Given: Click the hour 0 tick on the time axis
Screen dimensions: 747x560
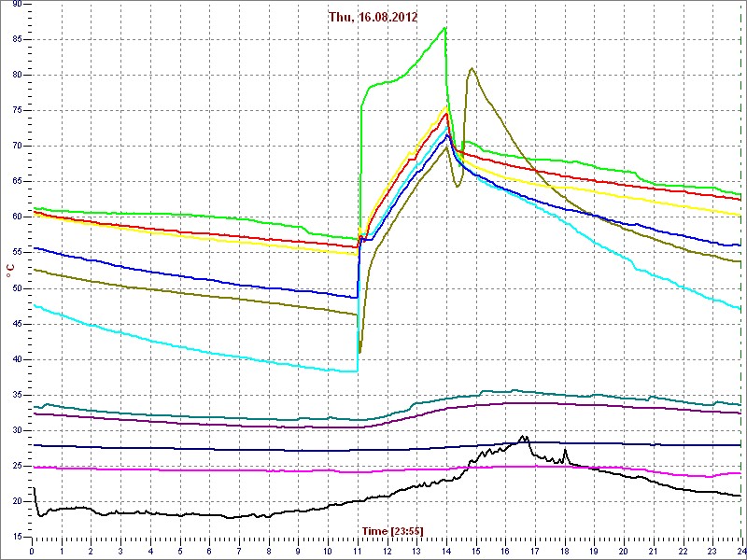Looking at the screenshot, I should pyautogui.click(x=33, y=550).
